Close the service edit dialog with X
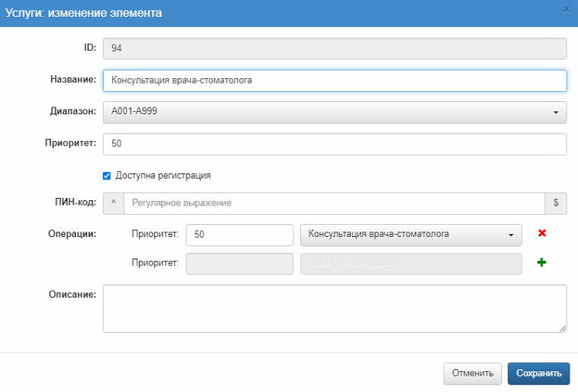Screen dimensions: 578x392 tap(566, 8)
